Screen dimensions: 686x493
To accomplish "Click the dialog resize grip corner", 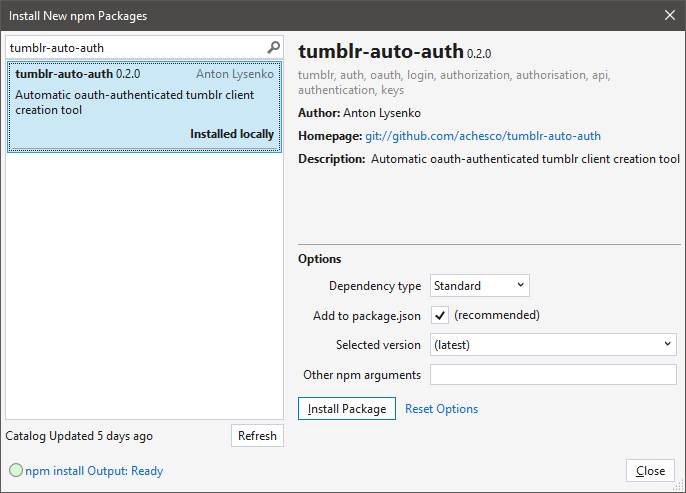I will point(679,486).
